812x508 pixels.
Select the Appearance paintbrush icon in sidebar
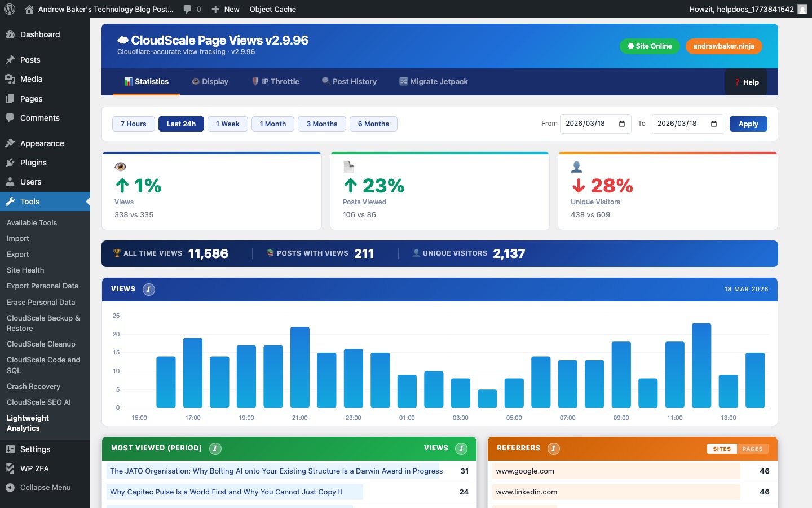coord(10,143)
